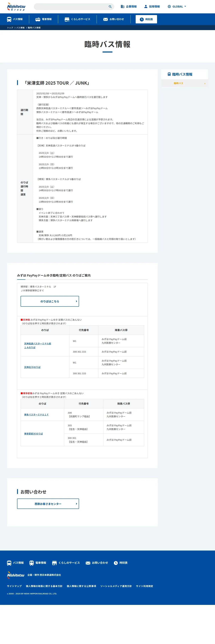Click the お問い合わせ section heading
Viewport: 215px width, 644px height.
click(33, 492)
